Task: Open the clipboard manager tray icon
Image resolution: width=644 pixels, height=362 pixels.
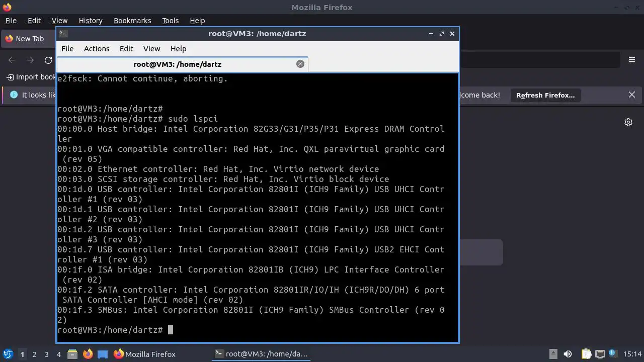Action: (586, 354)
